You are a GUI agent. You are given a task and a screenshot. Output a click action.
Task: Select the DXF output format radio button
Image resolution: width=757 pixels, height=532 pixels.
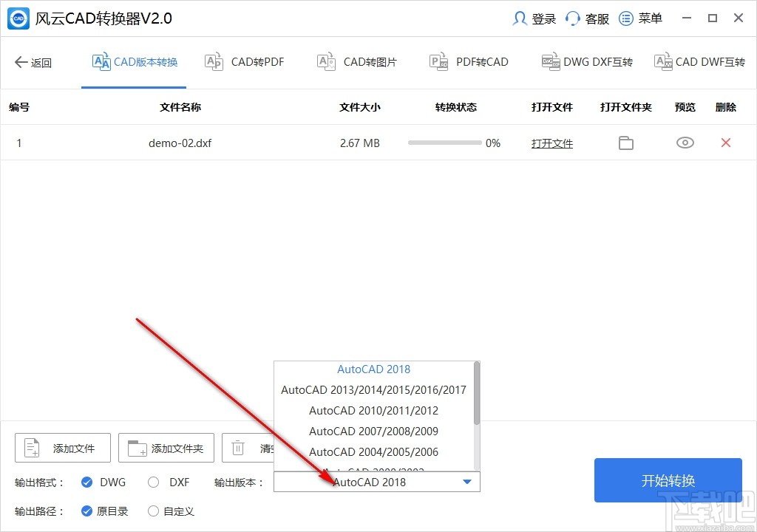coord(152,482)
